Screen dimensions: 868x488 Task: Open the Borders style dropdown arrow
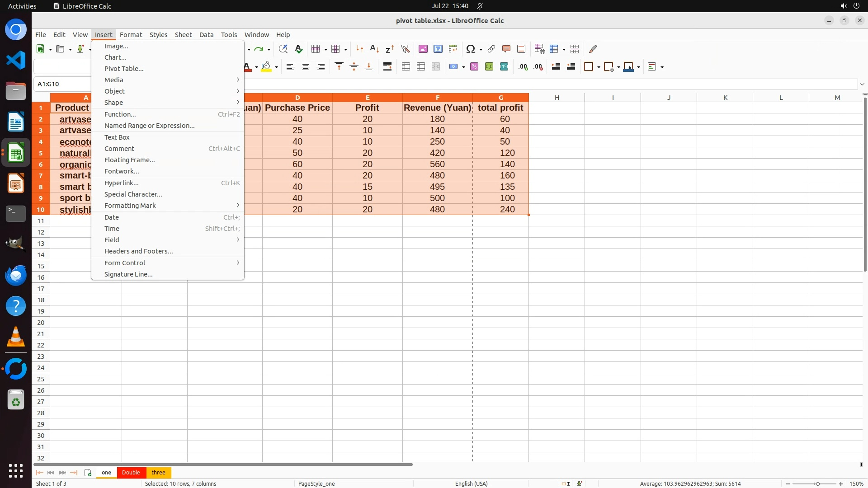(x=599, y=67)
